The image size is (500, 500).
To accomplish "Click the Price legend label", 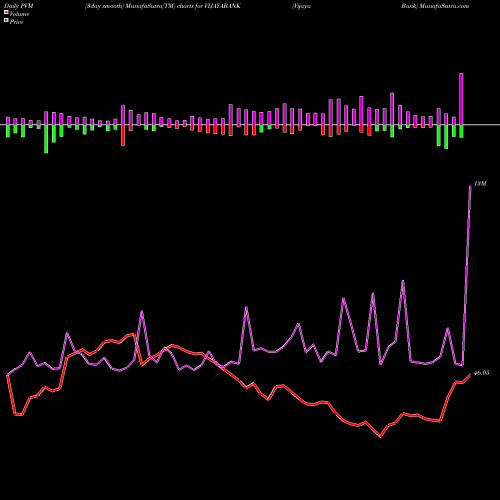I will tap(16, 22).
